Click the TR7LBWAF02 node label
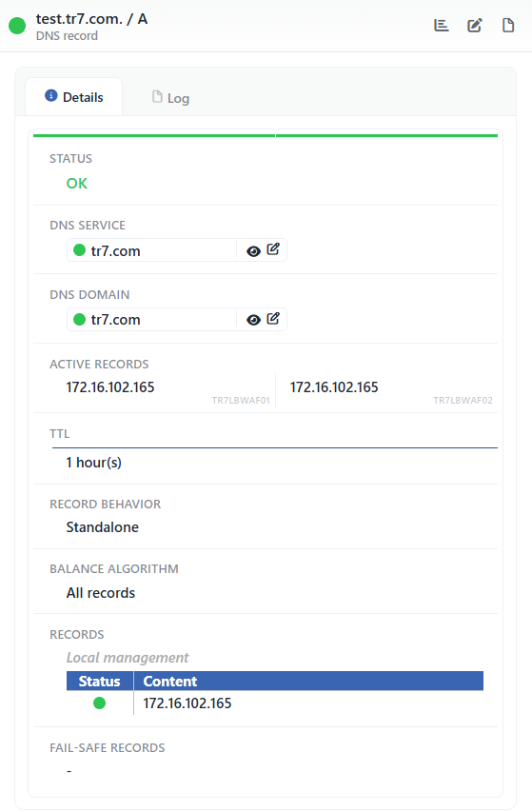The height and width of the screenshot is (812, 532). click(x=463, y=401)
